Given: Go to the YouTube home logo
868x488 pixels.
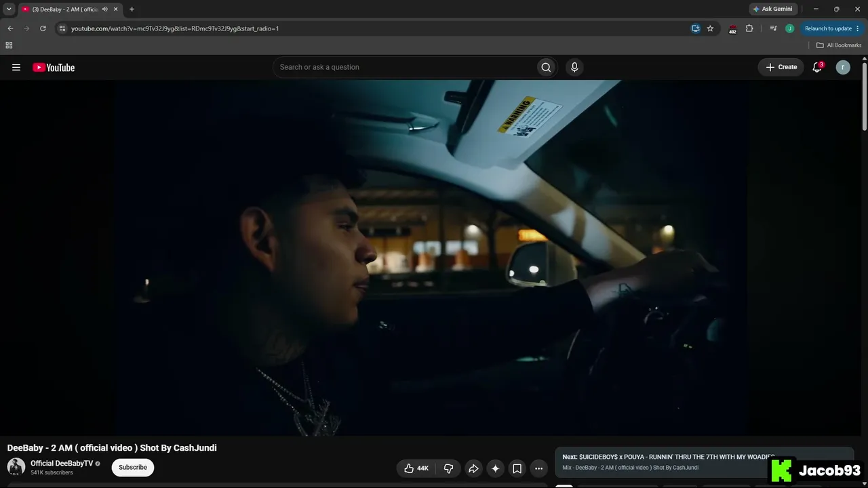Looking at the screenshot, I should coord(54,67).
